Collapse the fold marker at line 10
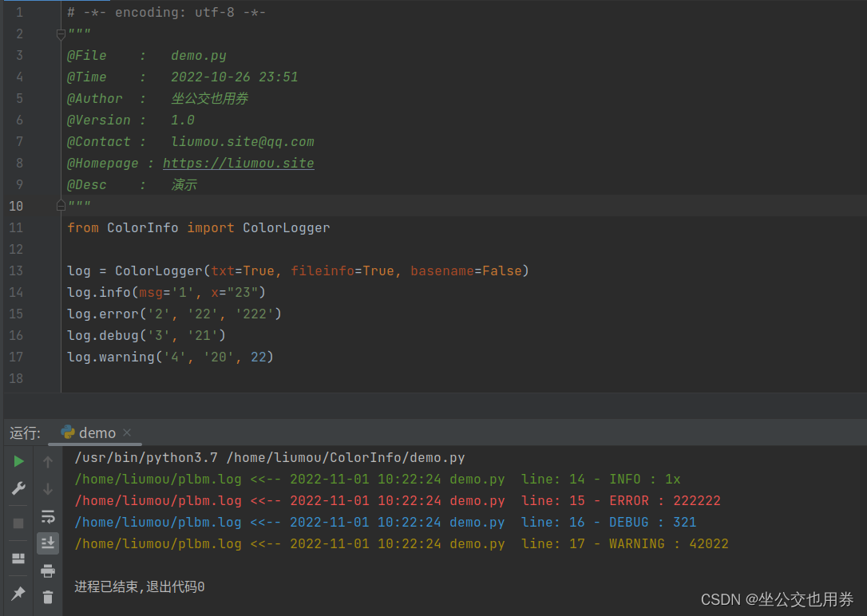 coord(60,205)
